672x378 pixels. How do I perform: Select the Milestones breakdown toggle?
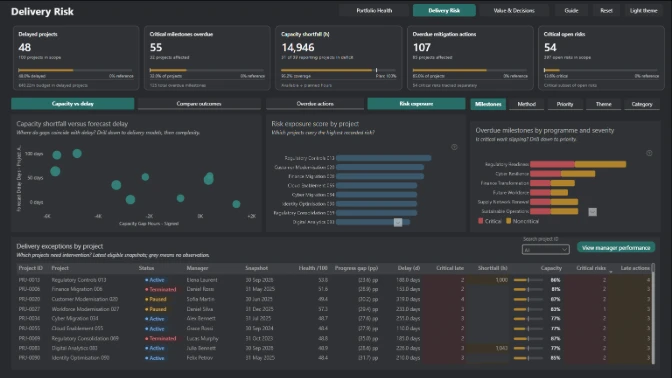tap(488, 104)
